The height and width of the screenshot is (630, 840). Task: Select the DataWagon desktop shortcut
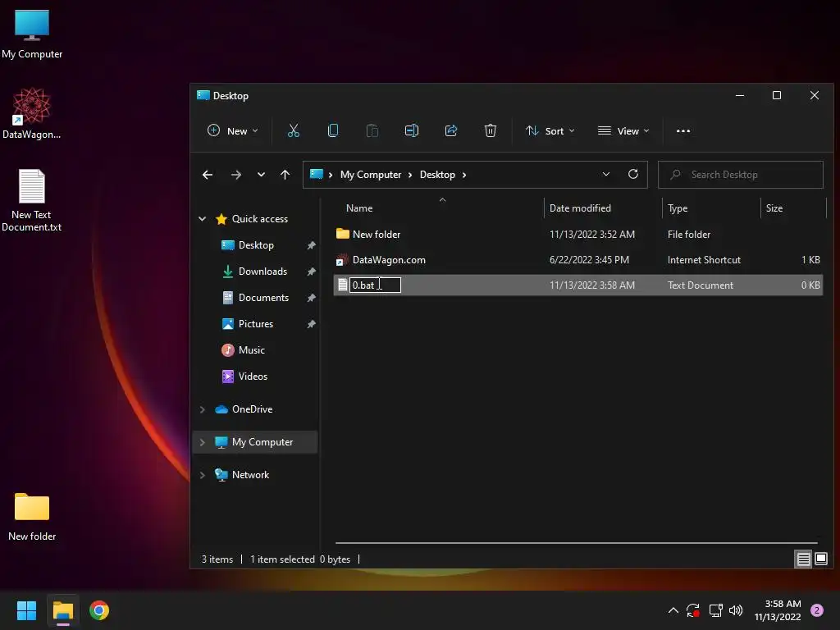click(32, 113)
